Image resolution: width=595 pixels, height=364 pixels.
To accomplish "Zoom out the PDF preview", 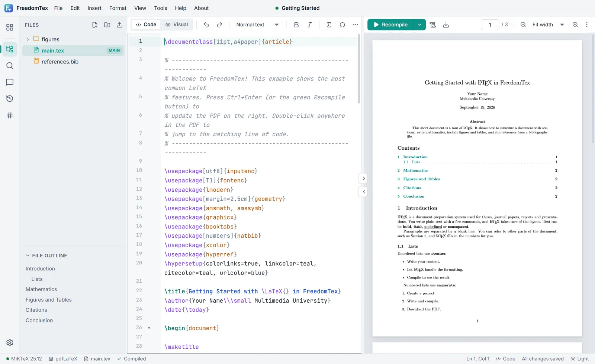I will point(523,25).
